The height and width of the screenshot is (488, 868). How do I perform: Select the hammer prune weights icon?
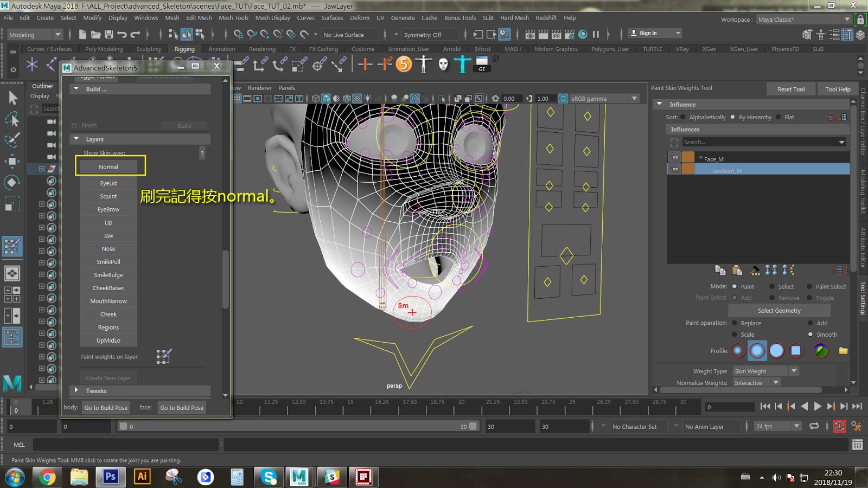[754, 270]
